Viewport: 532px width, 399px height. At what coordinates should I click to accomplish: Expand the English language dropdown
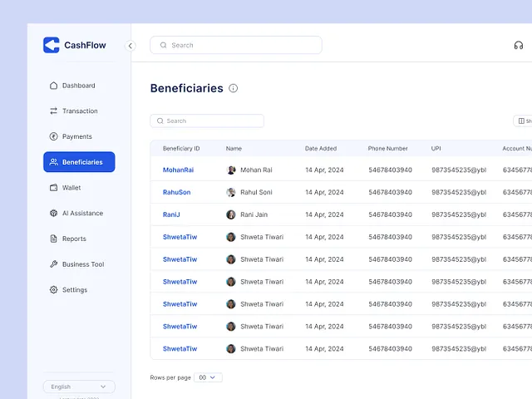79,387
